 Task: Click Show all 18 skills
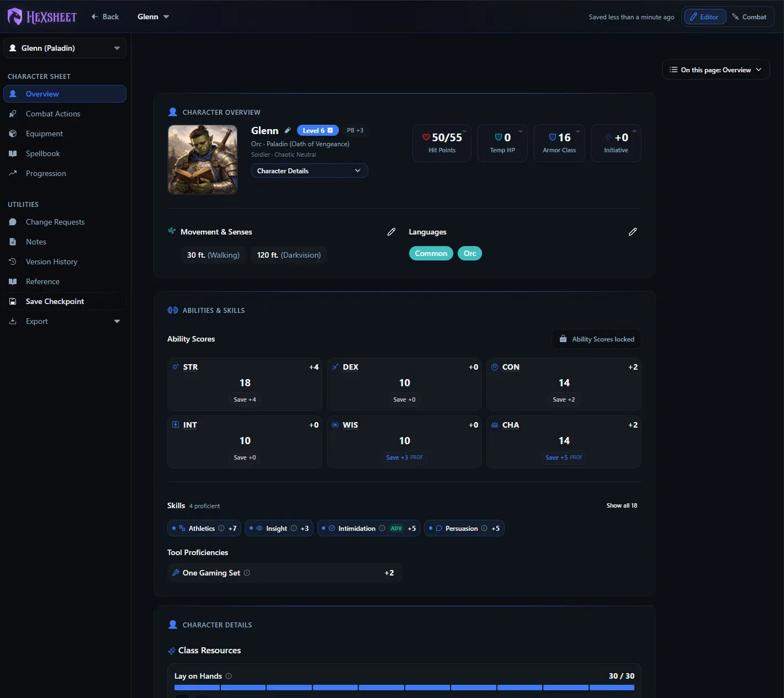point(622,505)
